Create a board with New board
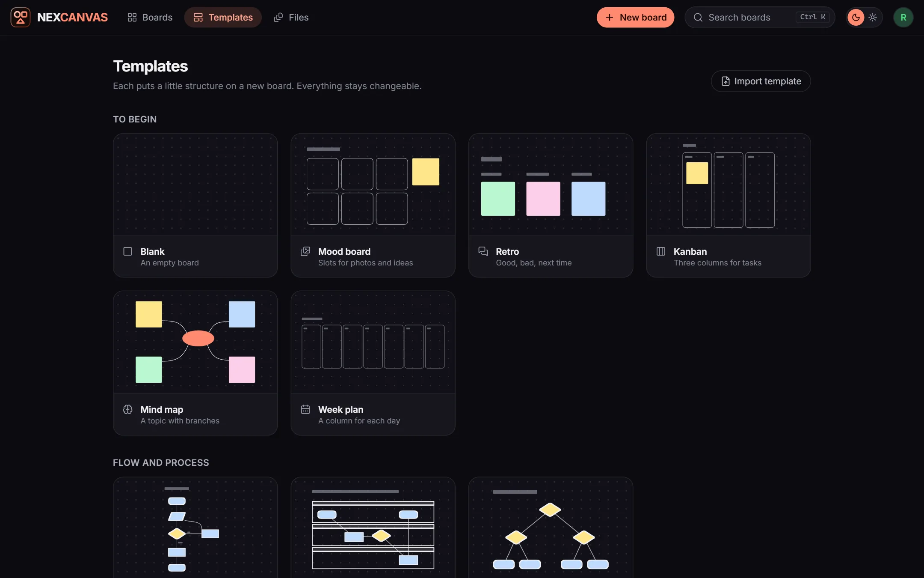 (635, 17)
